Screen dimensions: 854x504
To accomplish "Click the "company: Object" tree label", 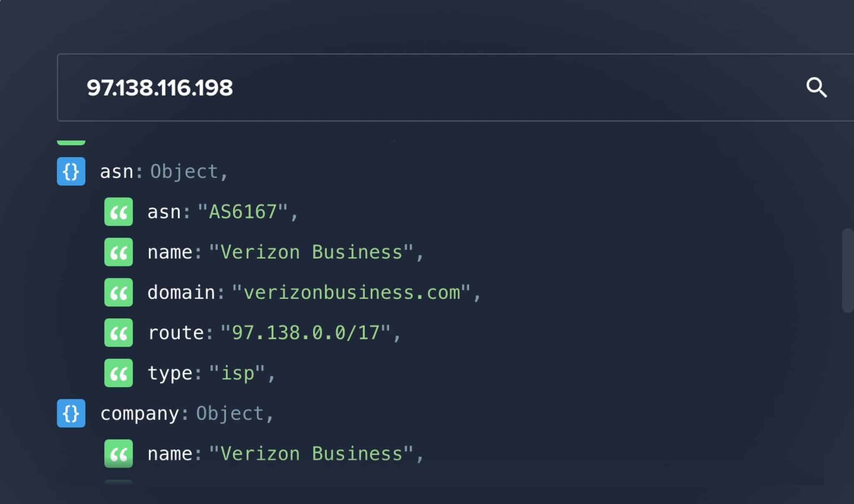I will point(186,414).
